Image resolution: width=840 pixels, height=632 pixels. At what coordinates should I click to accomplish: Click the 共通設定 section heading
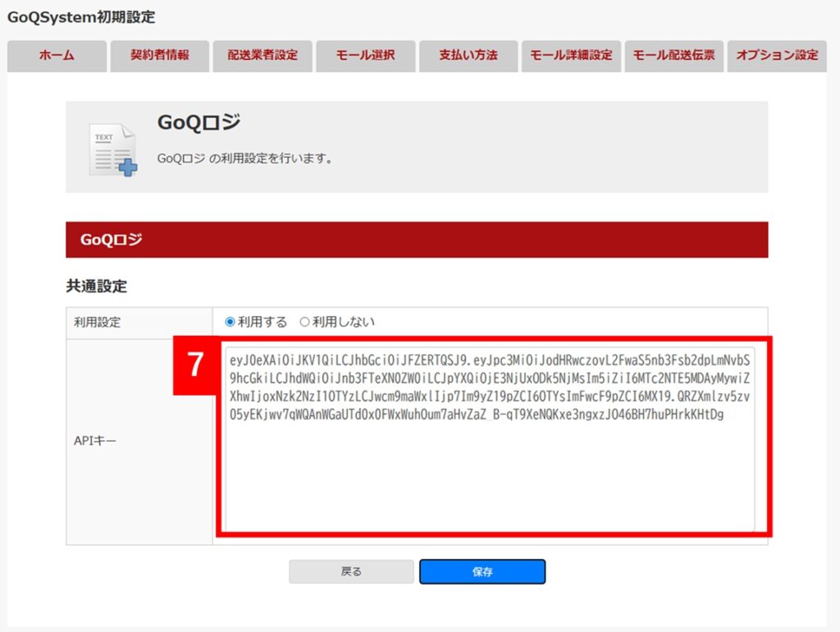pyautogui.click(x=96, y=286)
